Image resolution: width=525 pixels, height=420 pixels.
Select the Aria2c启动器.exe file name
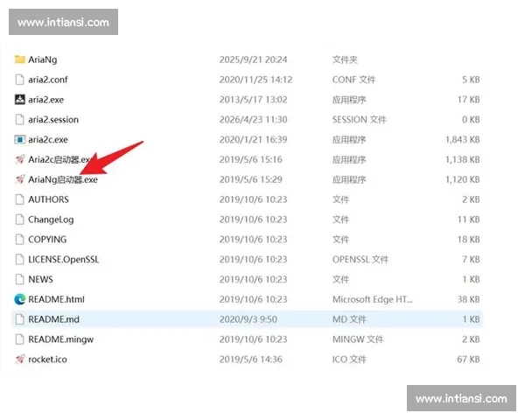pyautogui.click(x=59, y=159)
